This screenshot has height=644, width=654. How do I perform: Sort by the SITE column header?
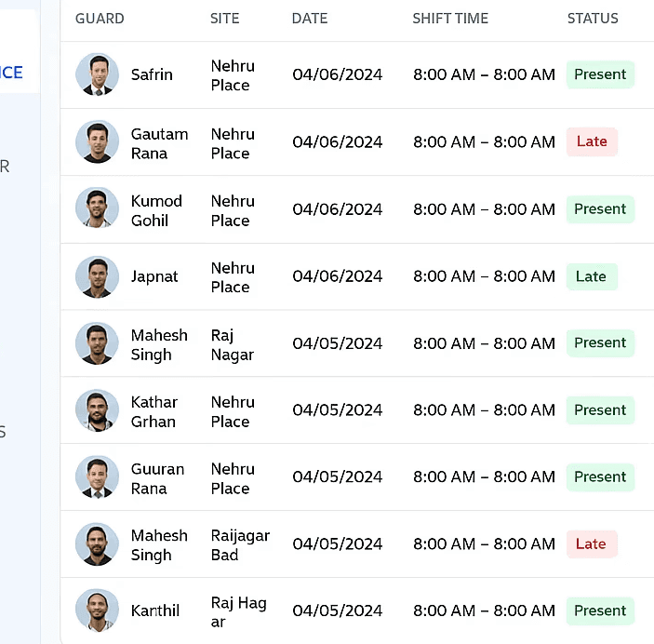225,19
